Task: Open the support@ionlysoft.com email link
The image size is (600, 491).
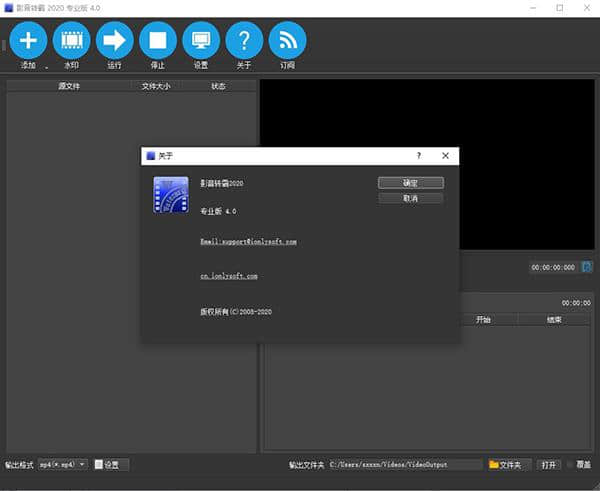Action: 248,241
